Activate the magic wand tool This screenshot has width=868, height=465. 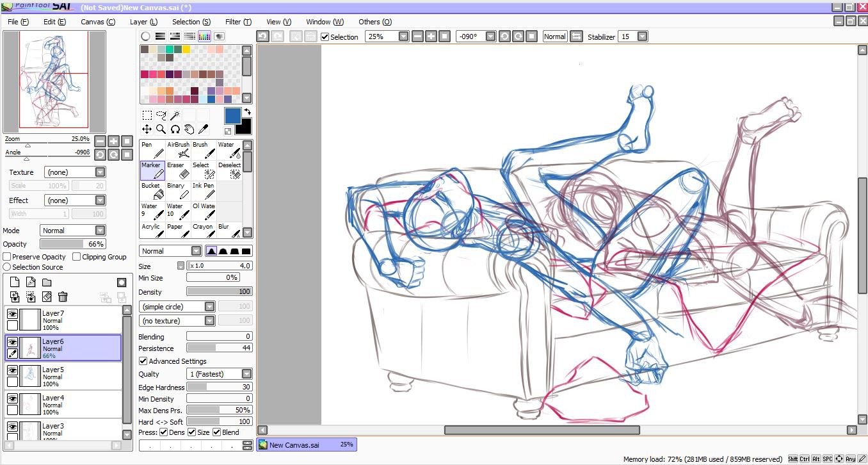click(x=175, y=115)
